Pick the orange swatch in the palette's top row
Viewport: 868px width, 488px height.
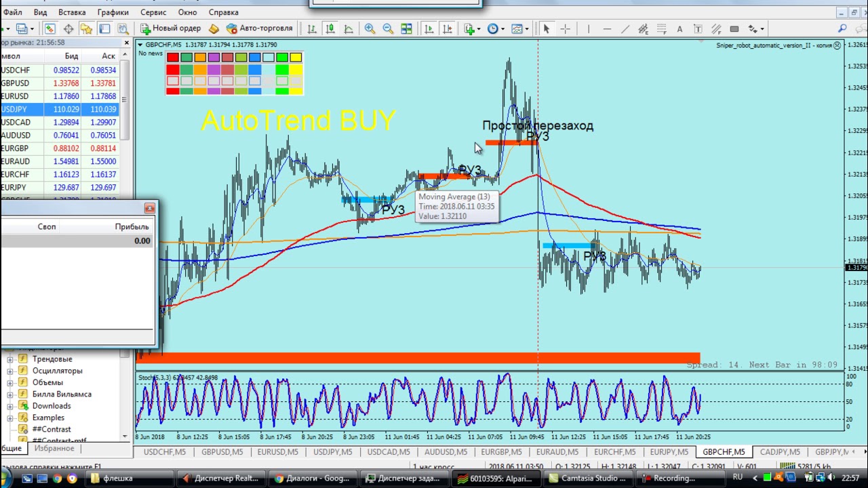pos(200,58)
